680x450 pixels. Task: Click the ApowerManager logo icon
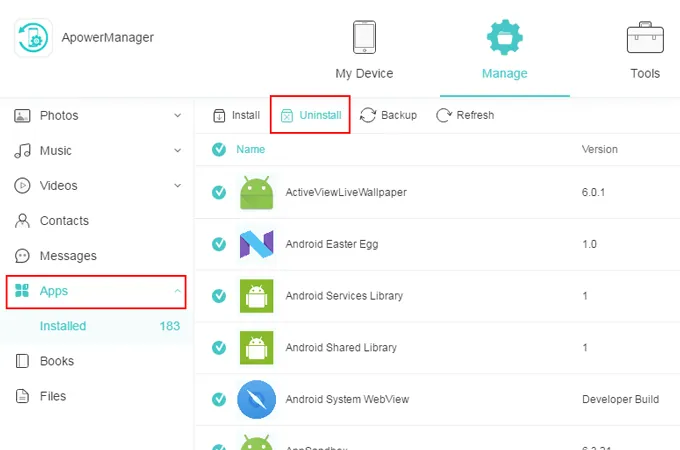pyautogui.click(x=33, y=38)
